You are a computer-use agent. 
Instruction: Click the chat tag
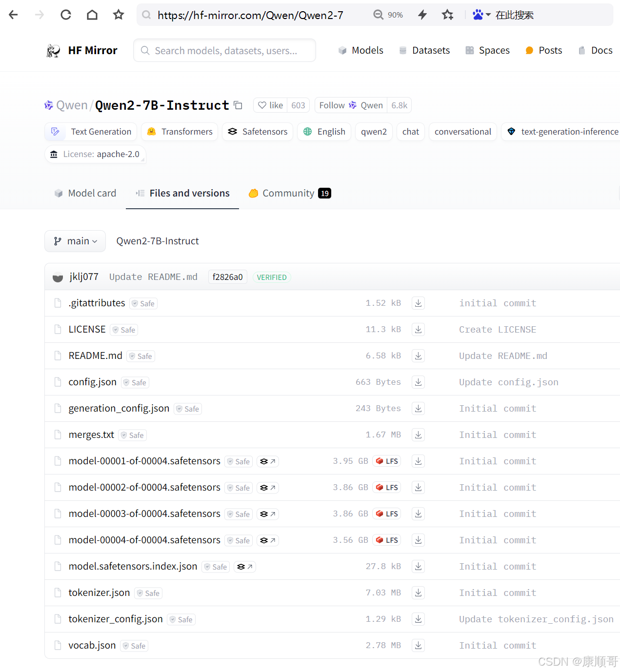pos(411,132)
